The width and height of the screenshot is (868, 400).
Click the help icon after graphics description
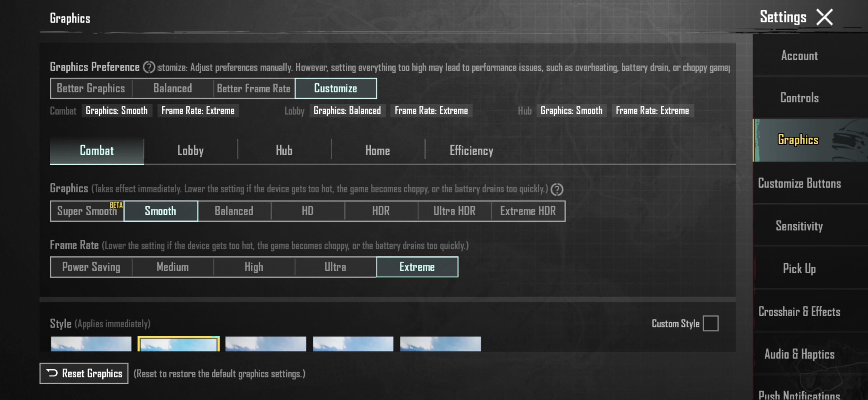(557, 189)
